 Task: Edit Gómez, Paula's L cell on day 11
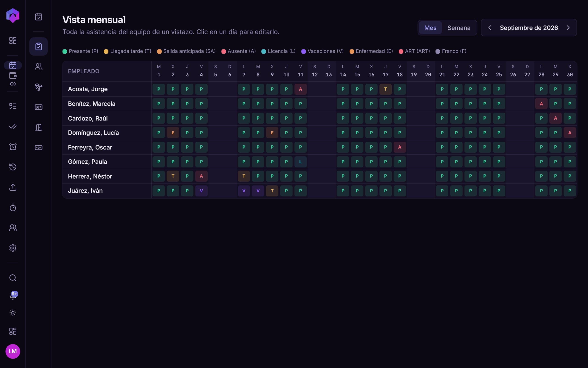(300, 162)
